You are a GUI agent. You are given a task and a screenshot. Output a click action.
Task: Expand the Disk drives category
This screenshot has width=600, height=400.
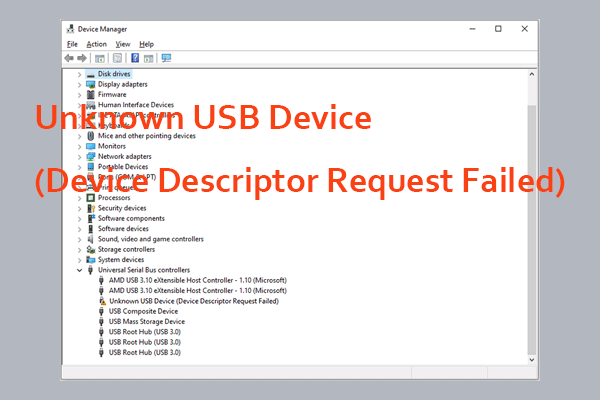click(x=79, y=74)
